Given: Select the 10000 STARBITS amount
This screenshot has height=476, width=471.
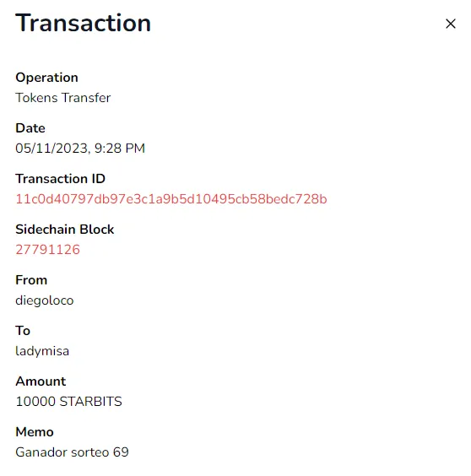Looking at the screenshot, I should [x=68, y=402].
